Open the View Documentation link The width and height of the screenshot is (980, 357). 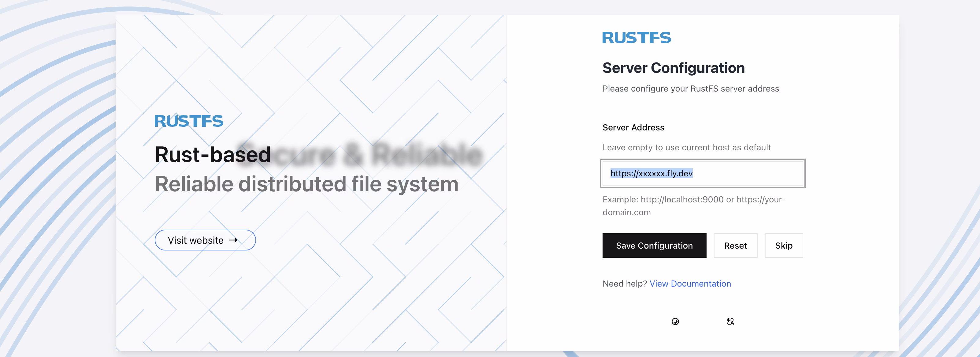click(690, 284)
